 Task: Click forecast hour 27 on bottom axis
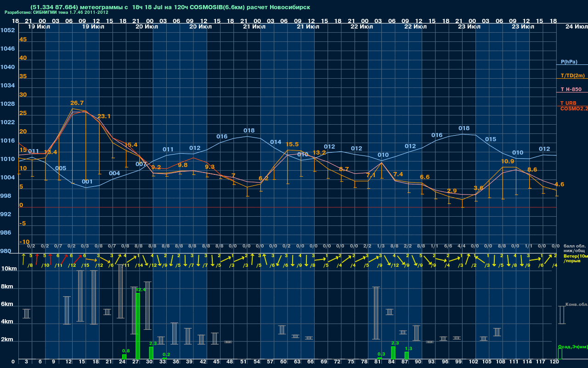click(x=136, y=362)
